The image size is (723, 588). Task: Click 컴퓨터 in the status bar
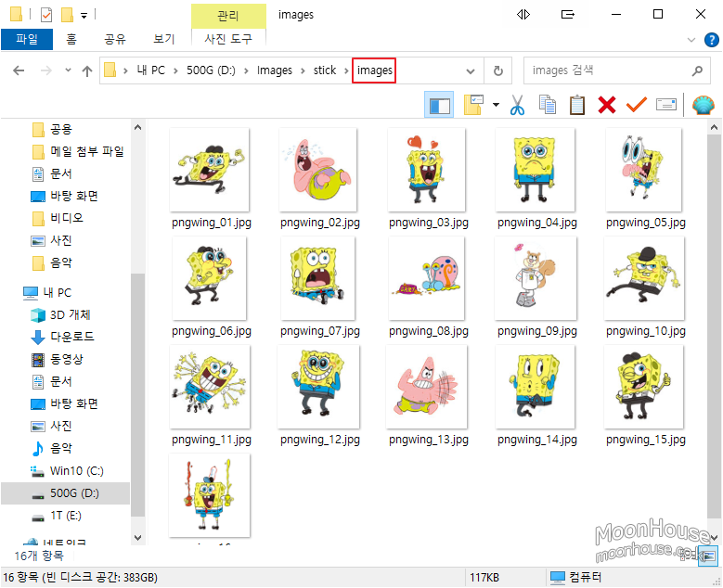[576, 577]
